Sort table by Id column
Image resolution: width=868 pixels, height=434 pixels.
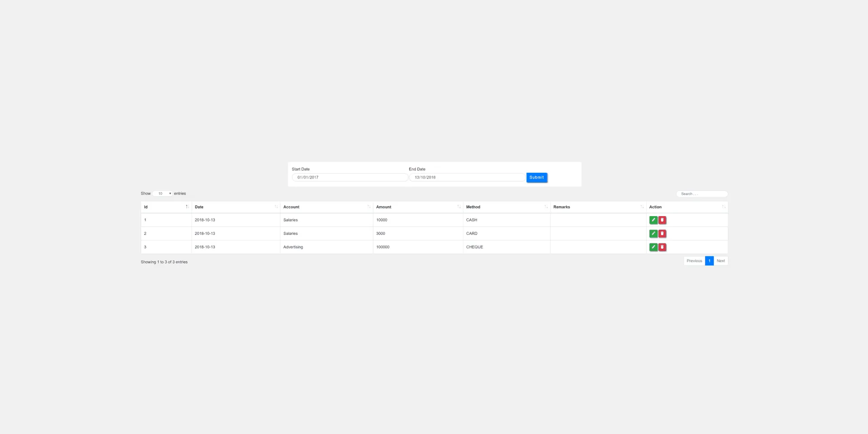[165, 207]
